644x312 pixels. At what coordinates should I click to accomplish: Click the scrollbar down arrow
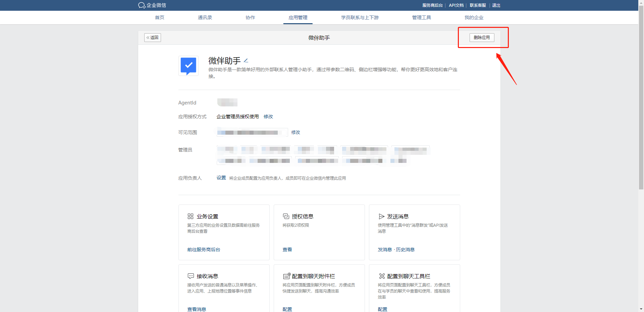pos(641,309)
